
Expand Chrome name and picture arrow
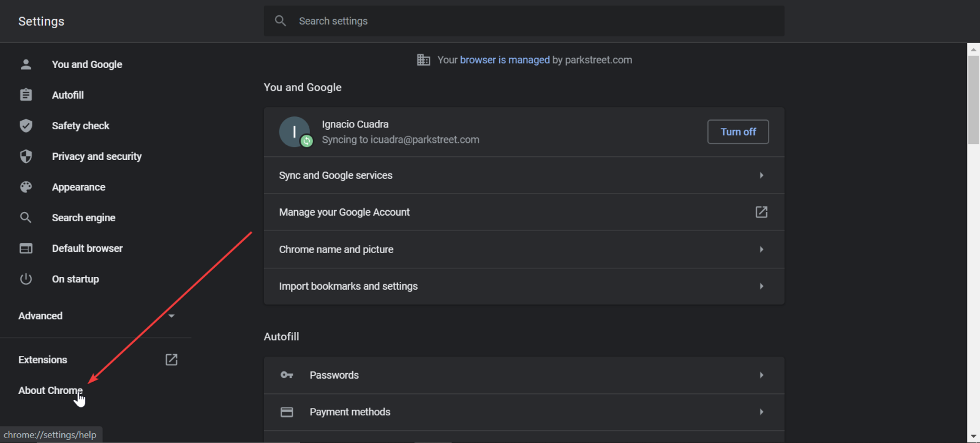point(761,249)
